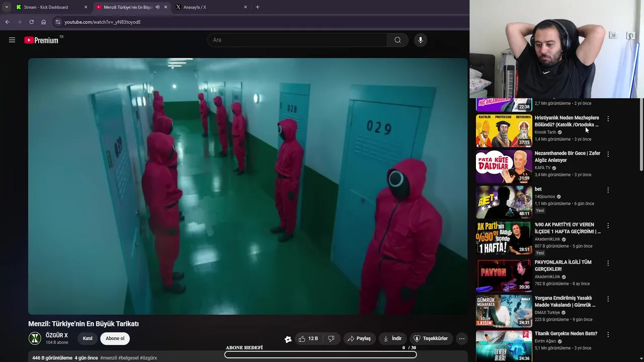Open new browser tab with plus
The image size is (644, 362).
258,7
